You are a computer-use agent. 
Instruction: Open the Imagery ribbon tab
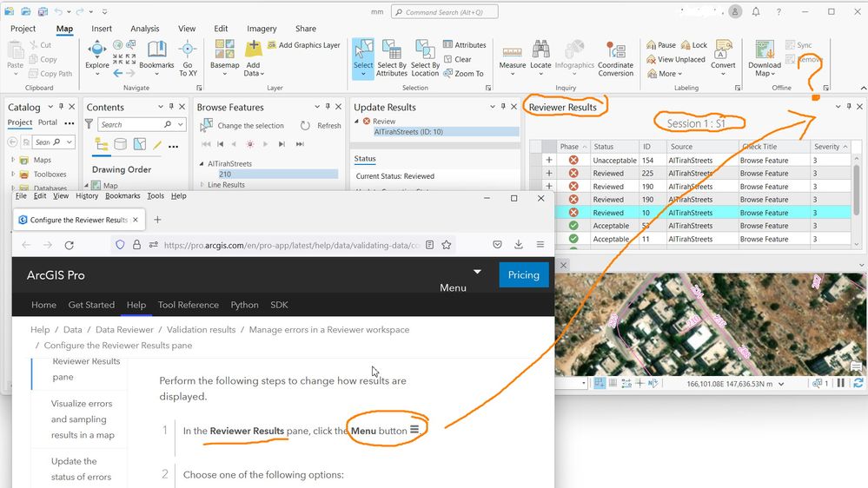point(262,29)
